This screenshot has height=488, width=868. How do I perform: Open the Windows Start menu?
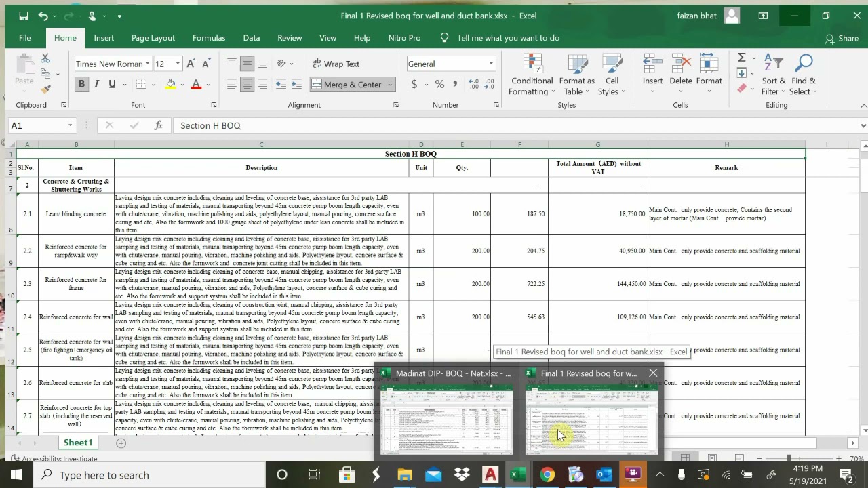click(x=16, y=475)
